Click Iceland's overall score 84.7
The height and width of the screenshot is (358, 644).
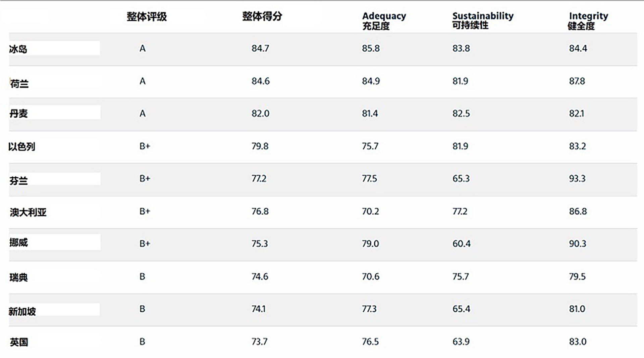260,48
